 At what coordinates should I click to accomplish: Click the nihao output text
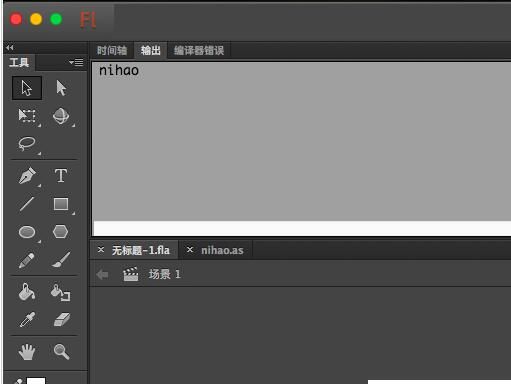(x=119, y=71)
